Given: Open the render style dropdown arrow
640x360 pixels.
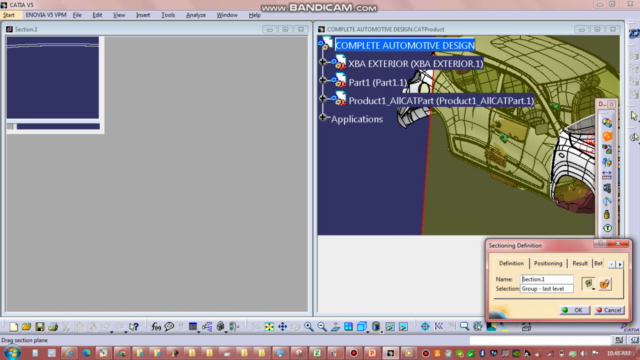Looking at the screenshot, I should (382, 332).
